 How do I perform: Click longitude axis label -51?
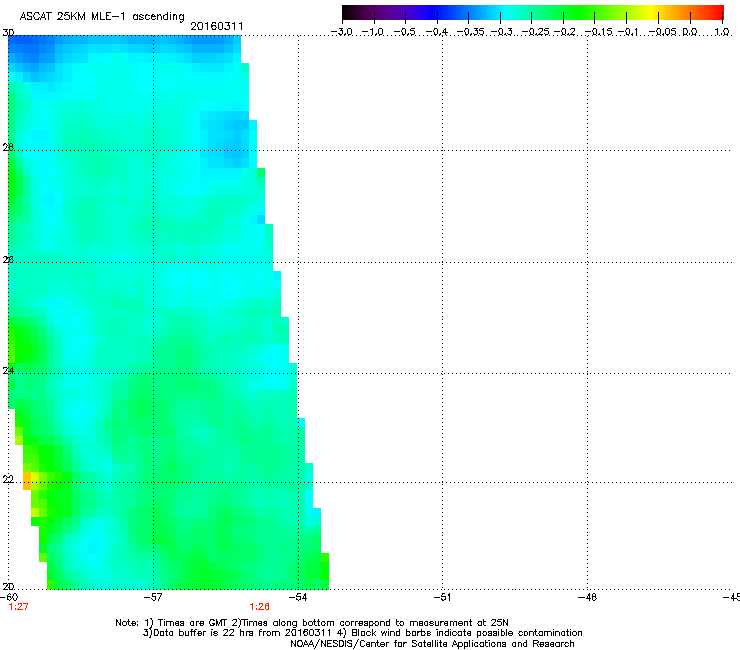pos(442,597)
